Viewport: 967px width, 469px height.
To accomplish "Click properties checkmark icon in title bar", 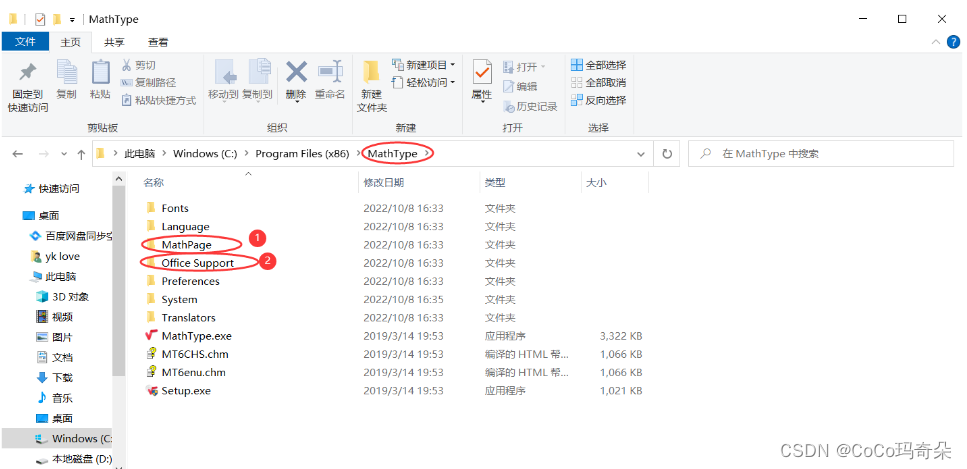I will click(x=40, y=19).
